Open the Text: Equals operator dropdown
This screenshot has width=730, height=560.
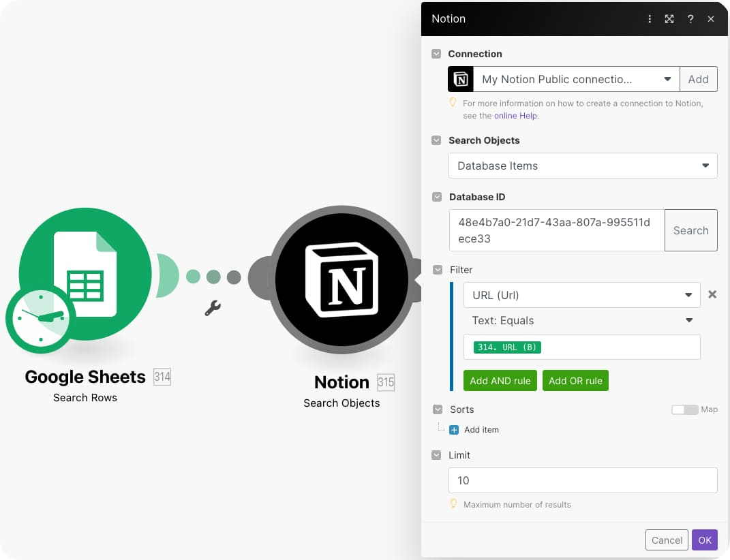pyautogui.click(x=581, y=320)
